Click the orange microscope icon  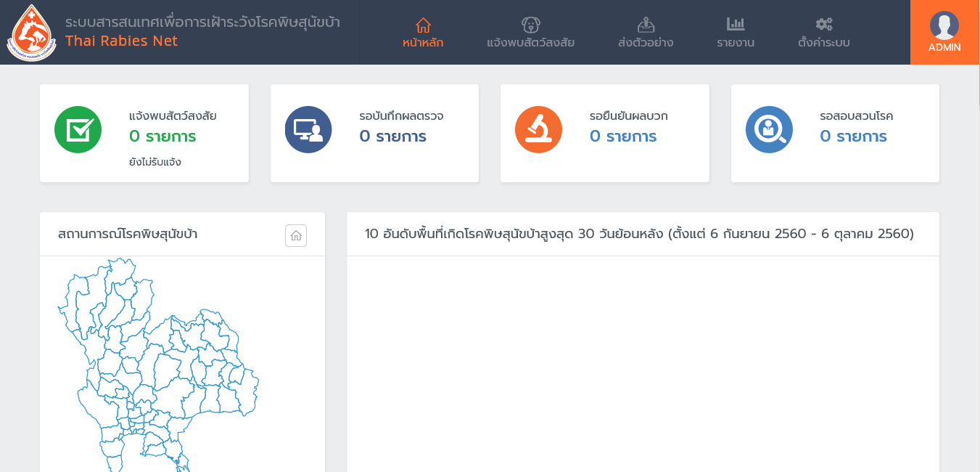tap(538, 130)
